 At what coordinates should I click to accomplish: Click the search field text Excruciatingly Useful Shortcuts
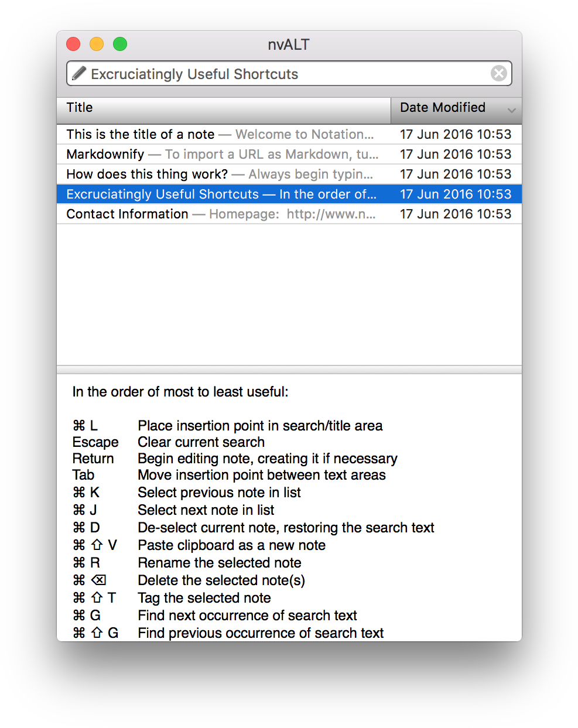tap(194, 74)
